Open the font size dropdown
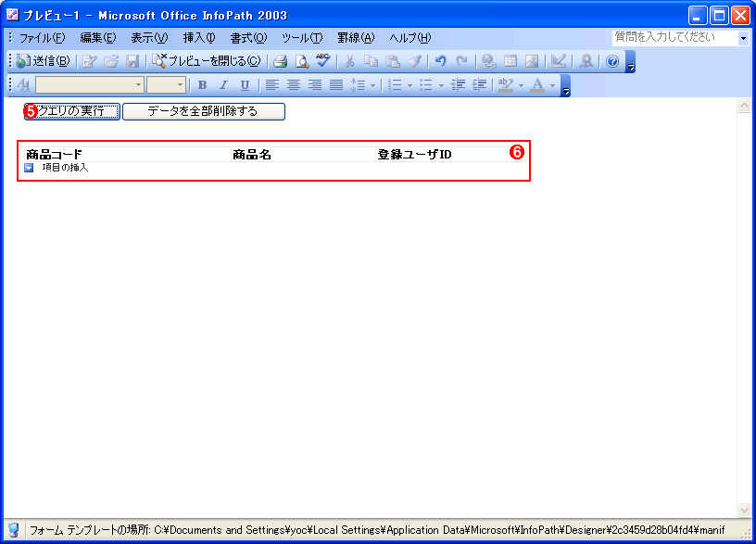Image resolution: width=756 pixels, height=544 pixels. (x=180, y=85)
